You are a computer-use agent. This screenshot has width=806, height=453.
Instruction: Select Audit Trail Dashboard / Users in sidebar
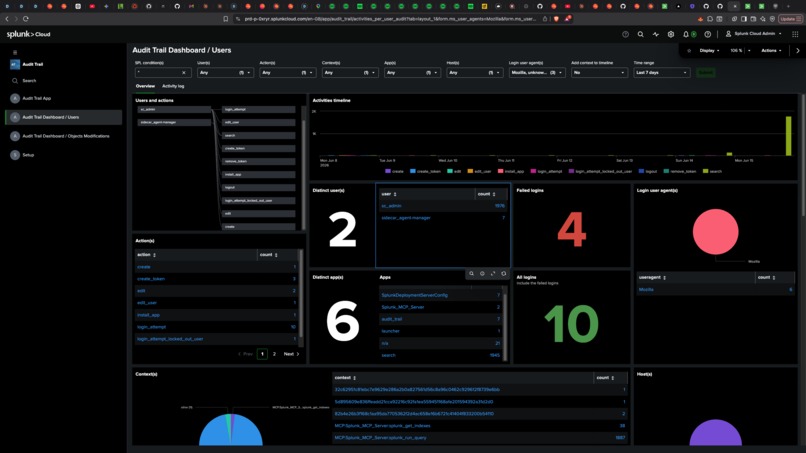click(64, 117)
